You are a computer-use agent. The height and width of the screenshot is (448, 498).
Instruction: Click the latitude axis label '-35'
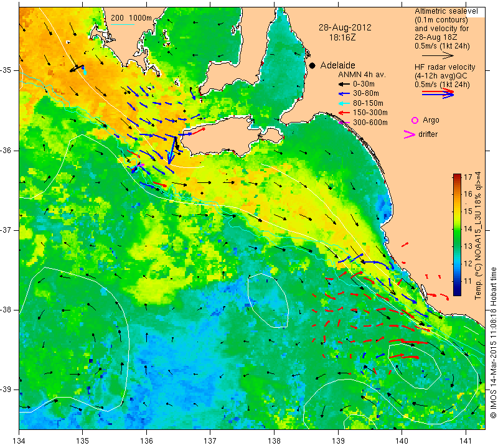(x=7, y=70)
